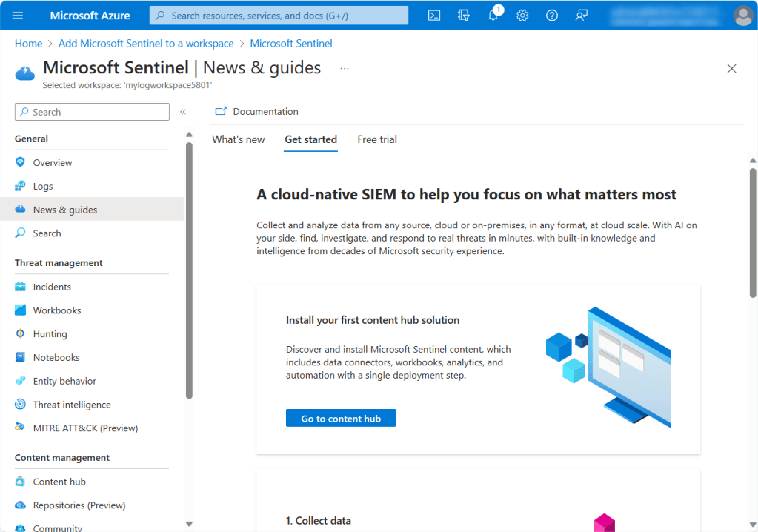Select the Free trial tab
Image resolution: width=758 pixels, height=532 pixels.
pos(377,139)
